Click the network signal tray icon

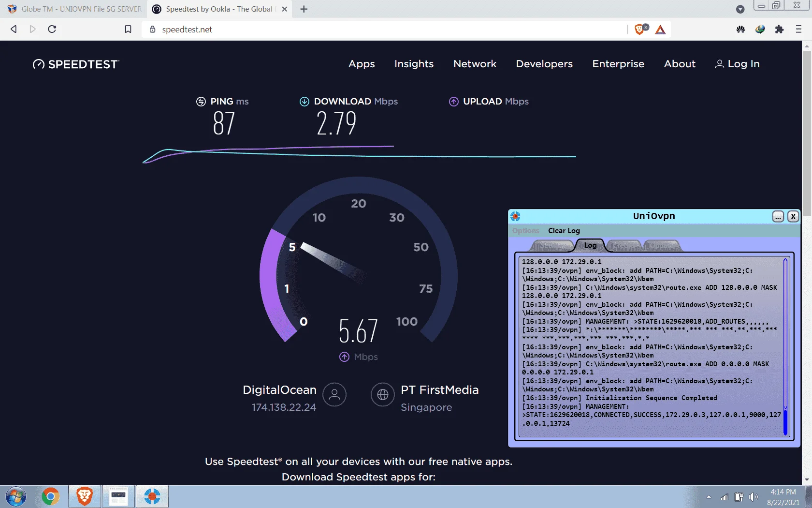point(724,497)
